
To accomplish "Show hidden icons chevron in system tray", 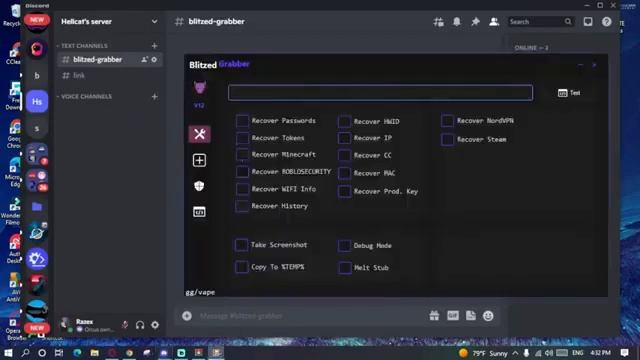I will (x=516, y=353).
